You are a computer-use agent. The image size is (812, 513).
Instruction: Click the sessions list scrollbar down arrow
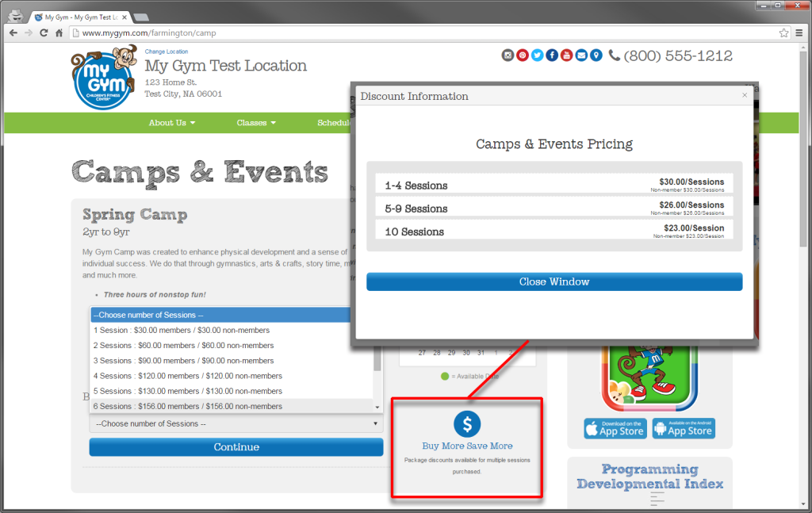click(x=377, y=406)
